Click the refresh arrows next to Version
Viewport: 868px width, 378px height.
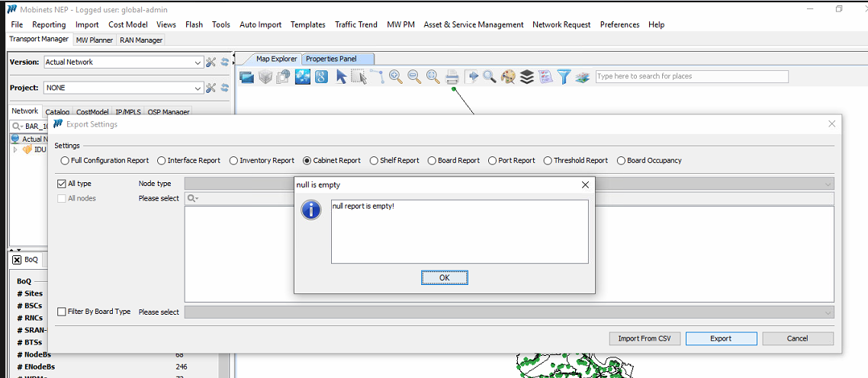tap(225, 62)
